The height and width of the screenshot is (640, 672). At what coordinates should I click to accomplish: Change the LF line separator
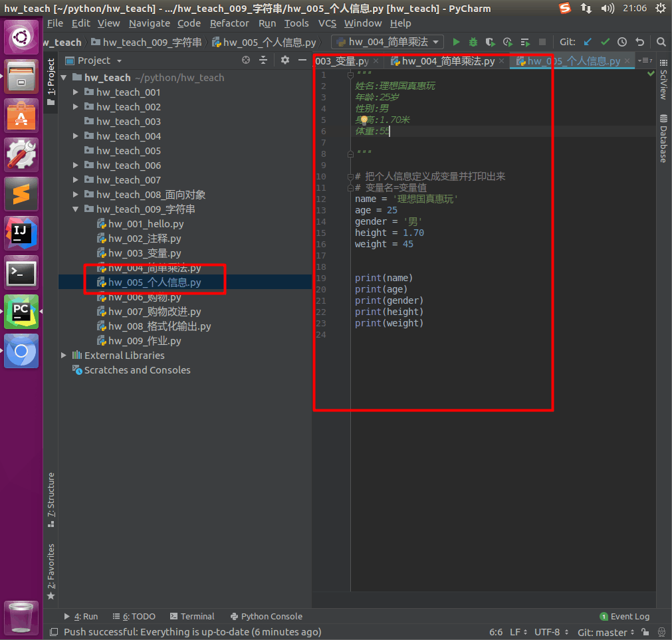[x=518, y=632]
